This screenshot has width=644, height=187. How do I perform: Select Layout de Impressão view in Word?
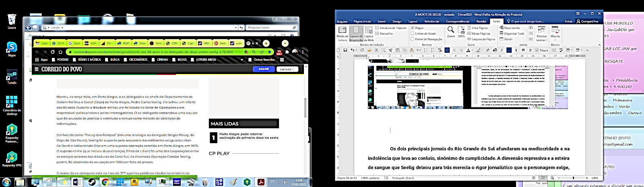(x=356, y=34)
